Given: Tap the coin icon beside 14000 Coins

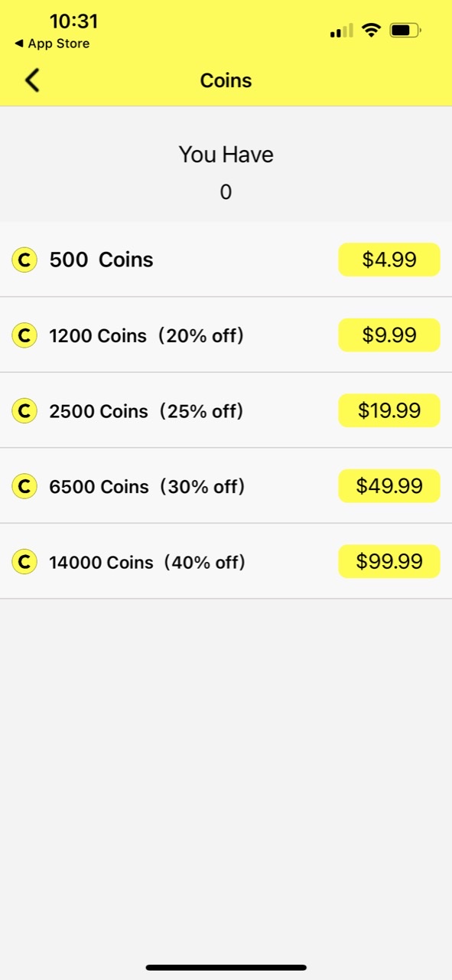Looking at the screenshot, I should (x=24, y=562).
